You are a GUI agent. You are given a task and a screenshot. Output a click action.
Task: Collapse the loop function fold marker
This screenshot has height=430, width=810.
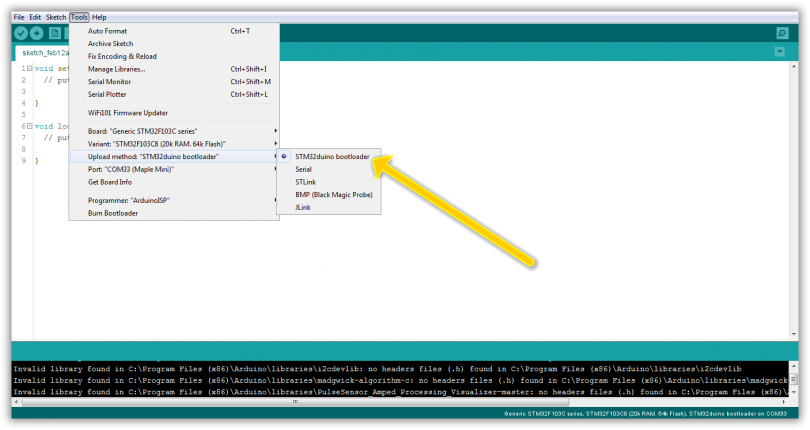[x=28, y=127]
